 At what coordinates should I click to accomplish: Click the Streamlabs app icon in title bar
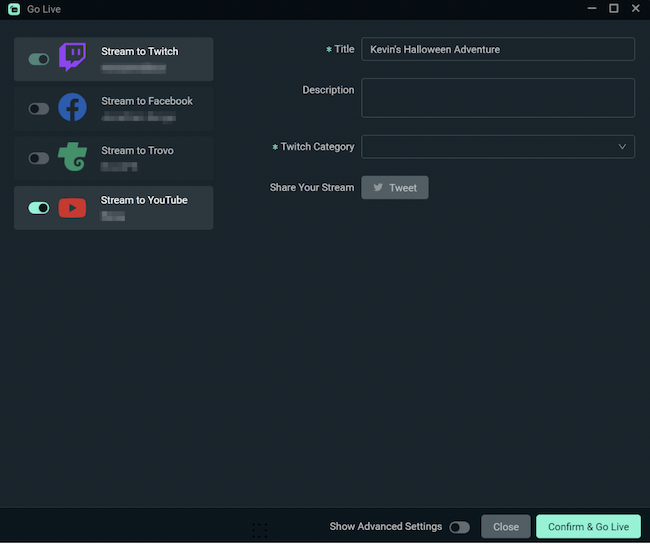pos(14,9)
